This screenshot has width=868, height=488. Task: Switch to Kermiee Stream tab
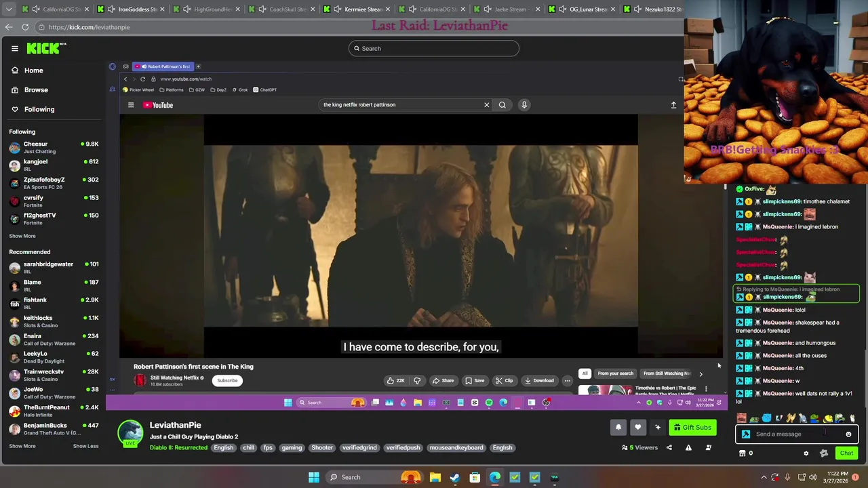tap(356, 9)
